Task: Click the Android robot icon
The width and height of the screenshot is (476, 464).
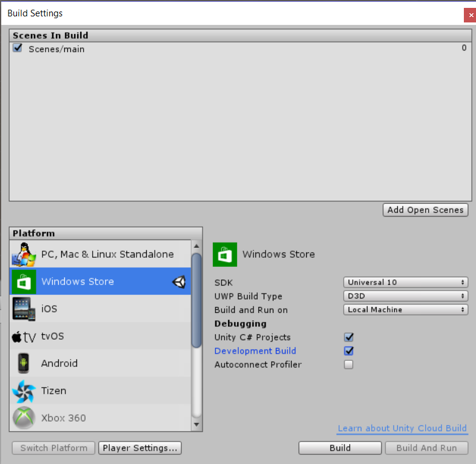Action: pyautogui.click(x=24, y=363)
